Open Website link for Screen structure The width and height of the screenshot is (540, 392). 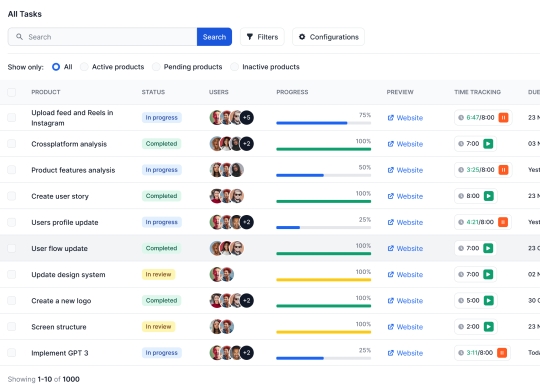coord(405,327)
